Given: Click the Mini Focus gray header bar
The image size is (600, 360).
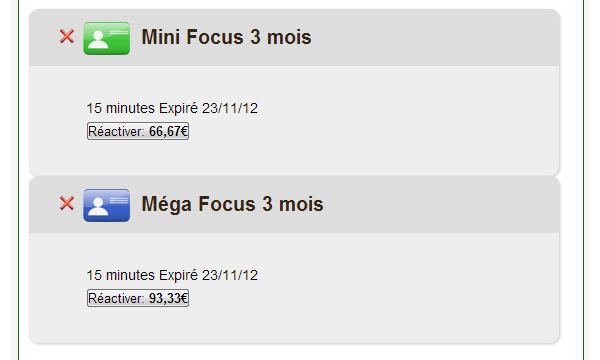Looking at the screenshot, I should (x=294, y=37).
